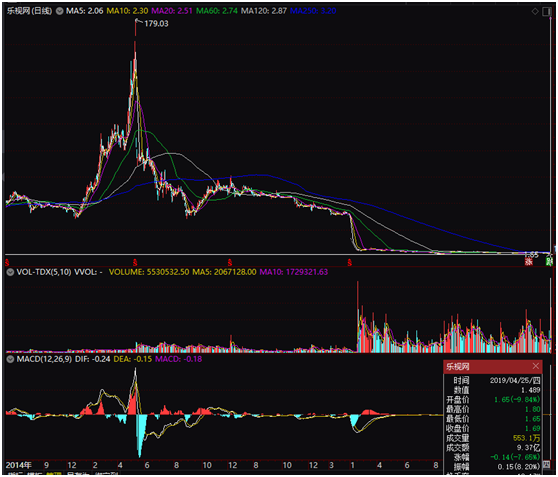Click the red $ marker under the middle of the chart
Viewport: 558px width, 477px height.
[x=230, y=263]
